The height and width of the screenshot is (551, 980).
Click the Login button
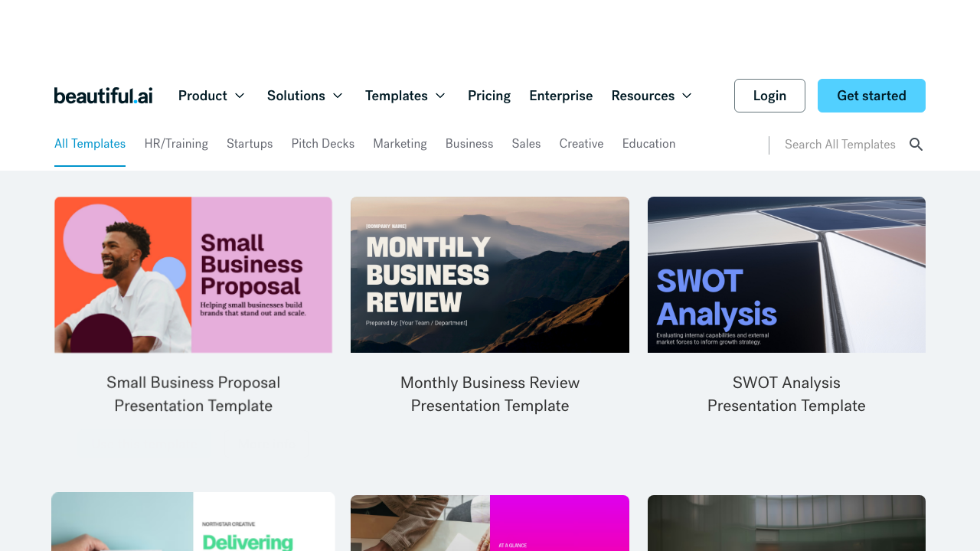pyautogui.click(x=769, y=96)
